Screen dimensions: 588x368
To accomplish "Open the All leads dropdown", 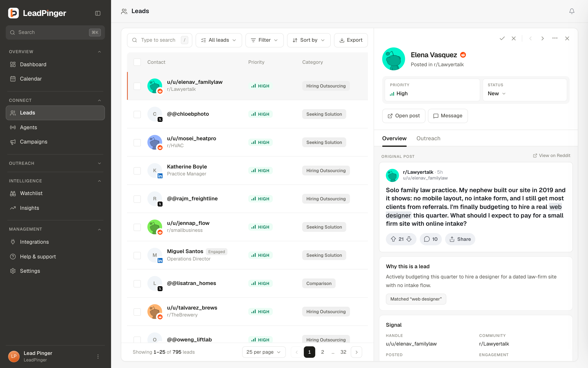I will coord(219,40).
